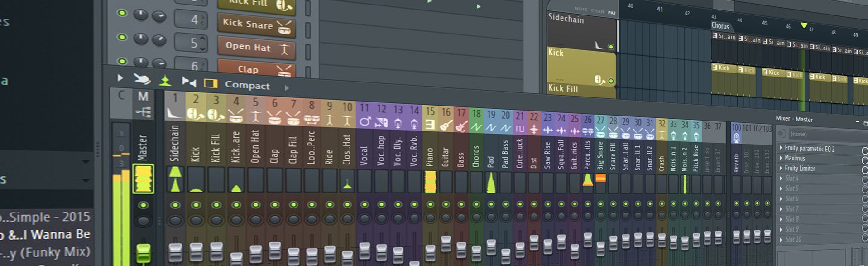Select mixer track 22 Dist icon
The height and width of the screenshot is (266, 868).
534,130
